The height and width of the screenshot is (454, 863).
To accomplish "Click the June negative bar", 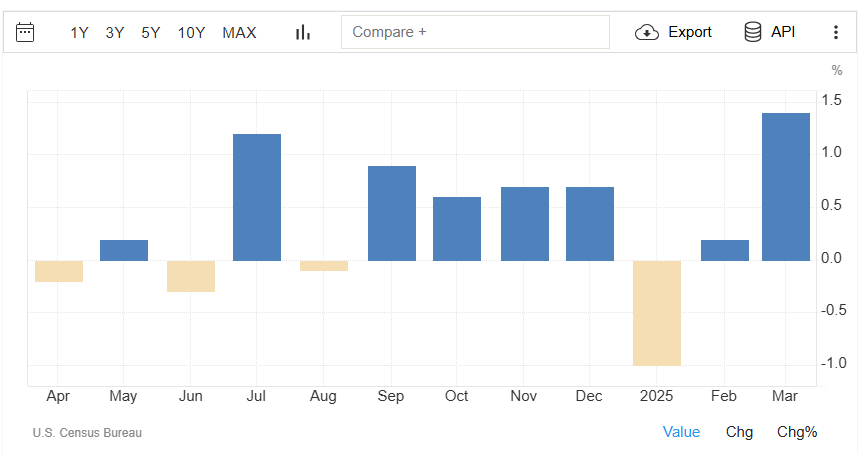I will tap(191, 276).
